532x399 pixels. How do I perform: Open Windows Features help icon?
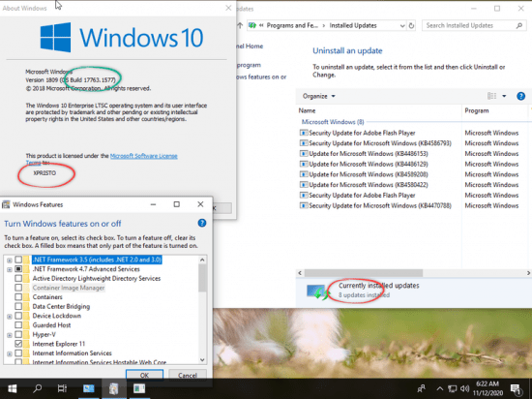click(202, 223)
